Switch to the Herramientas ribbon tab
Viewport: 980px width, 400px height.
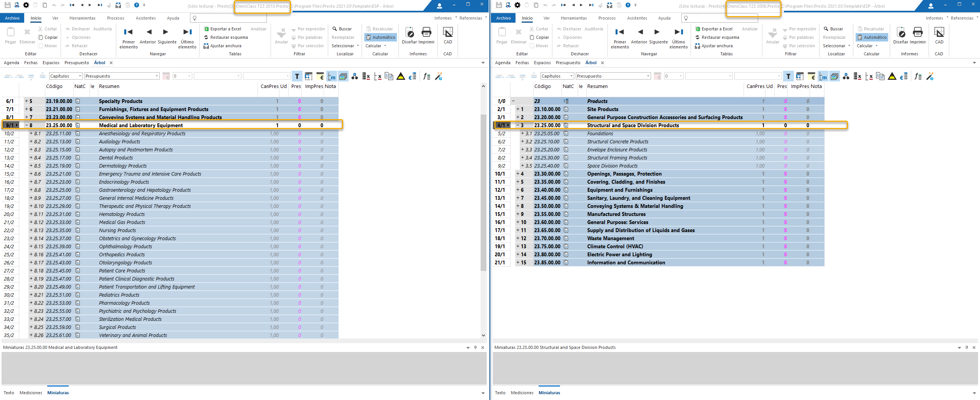(83, 18)
